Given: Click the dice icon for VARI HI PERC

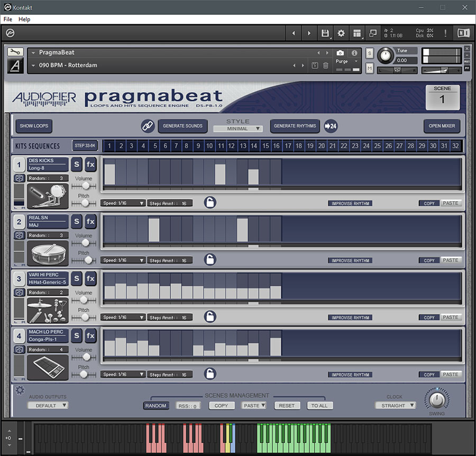Looking at the screenshot, I should [20, 292].
